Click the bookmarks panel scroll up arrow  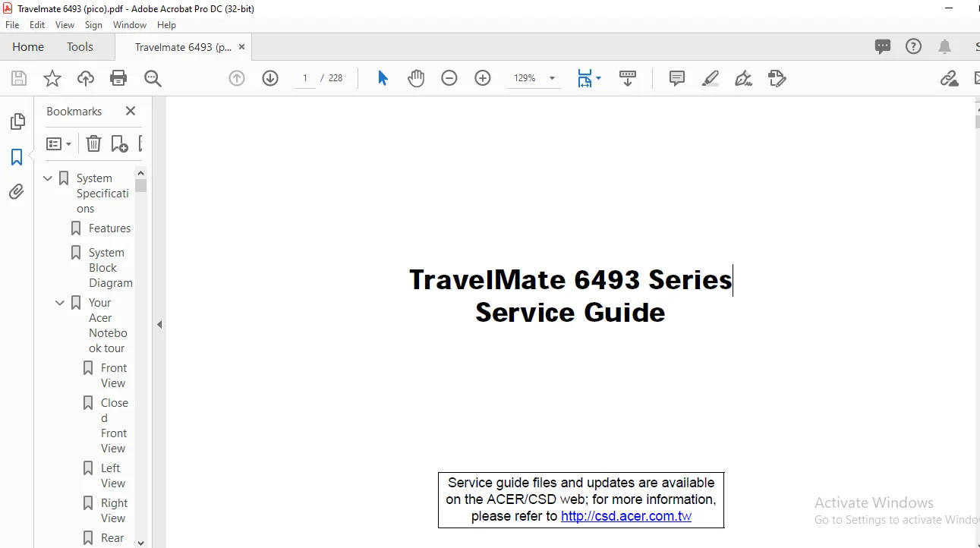(140, 172)
